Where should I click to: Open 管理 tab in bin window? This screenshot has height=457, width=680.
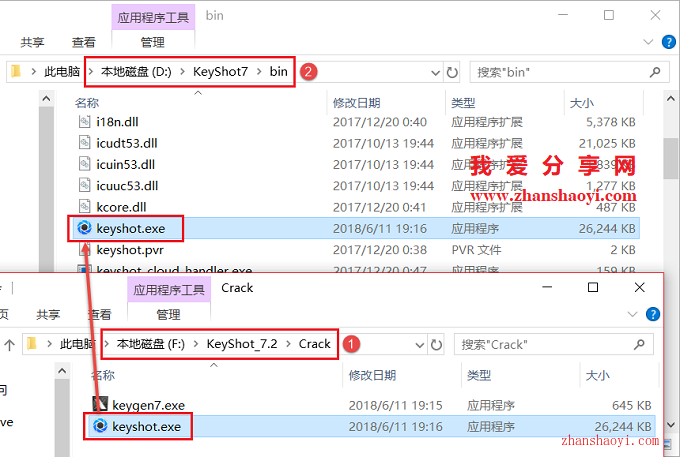click(x=153, y=42)
